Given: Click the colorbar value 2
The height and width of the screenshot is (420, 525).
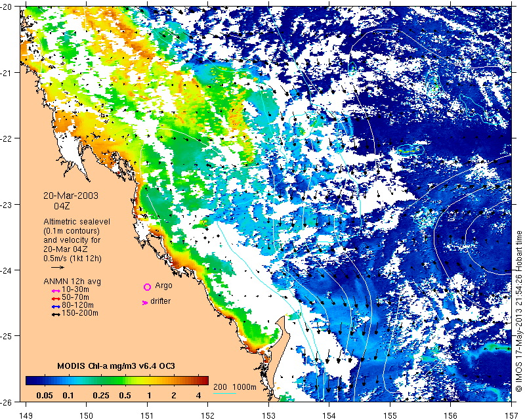Looking at the screenshot, I should [x=174, y=396].
